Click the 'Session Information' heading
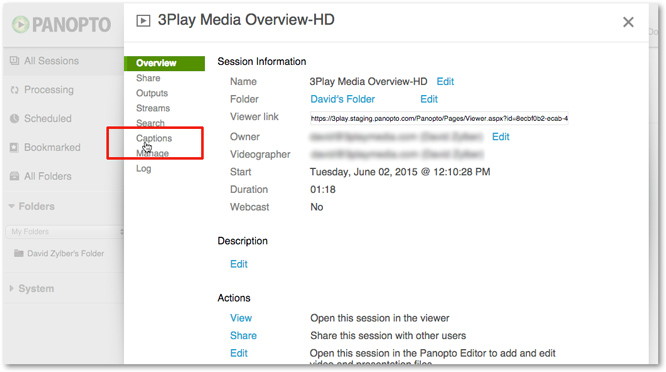This screenshot has width=666, height=372. pyautogui.click(x=262, y=62)
